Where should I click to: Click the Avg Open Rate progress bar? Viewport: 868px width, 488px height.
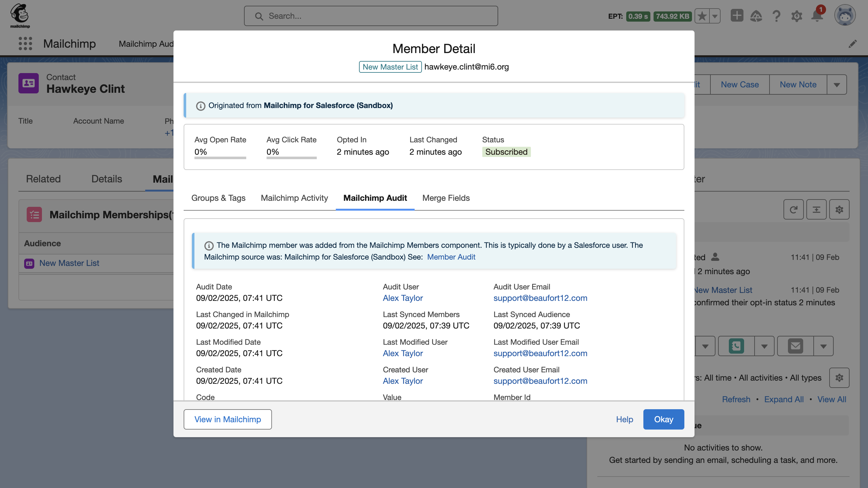(x=220, y=158)
